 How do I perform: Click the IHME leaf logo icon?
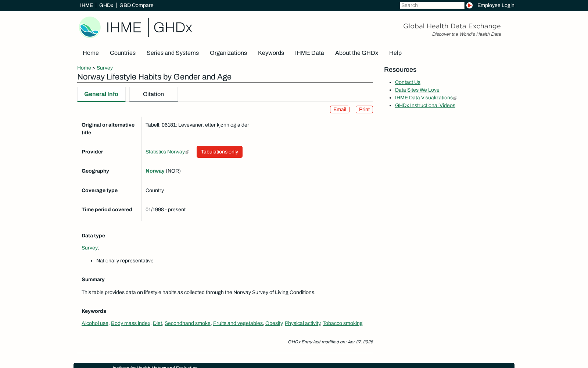pos(90,27)
